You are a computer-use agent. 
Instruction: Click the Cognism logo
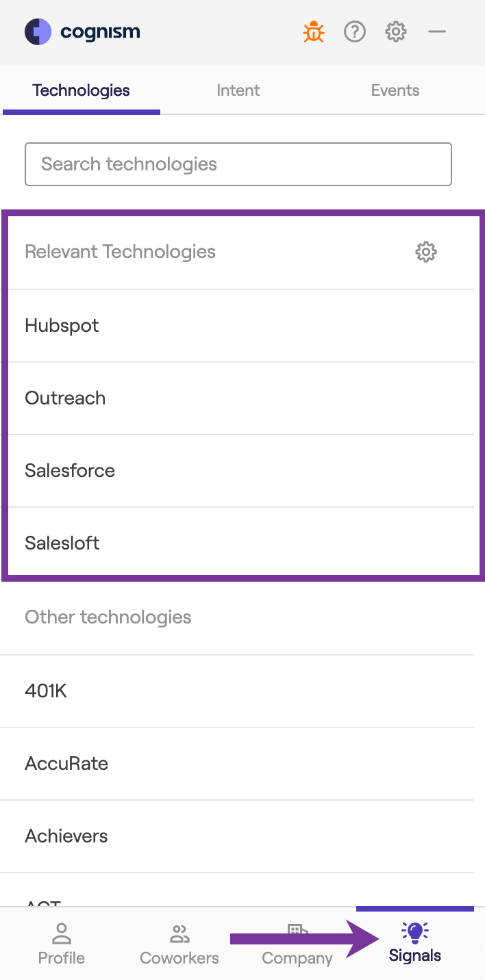82,31
